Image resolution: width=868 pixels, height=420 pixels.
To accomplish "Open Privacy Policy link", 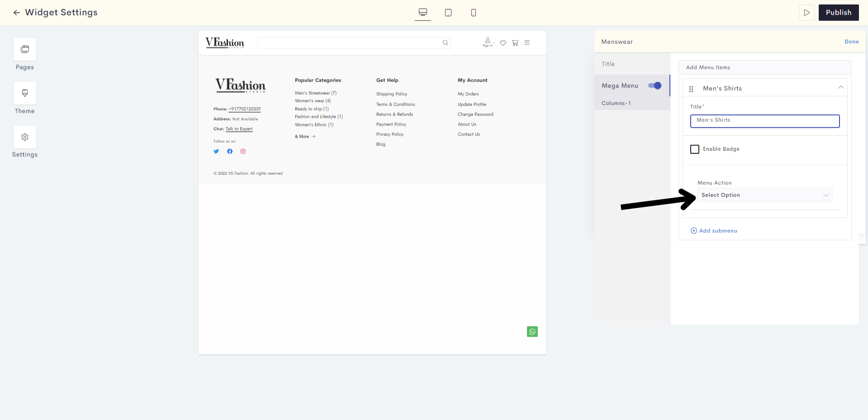I will click(x=390, y=134).
